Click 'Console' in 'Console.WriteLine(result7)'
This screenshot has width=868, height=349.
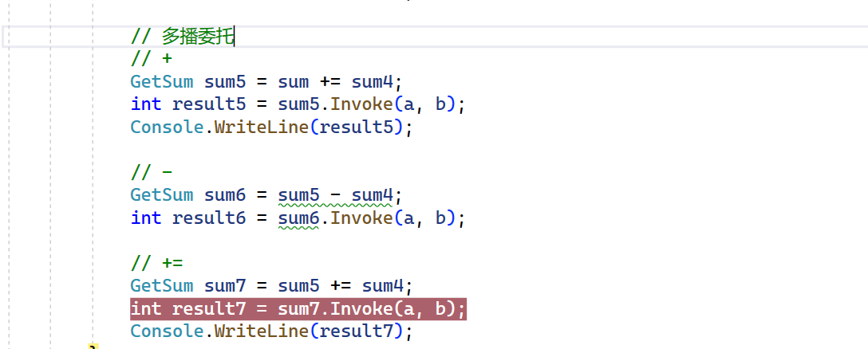coord(168,331)
